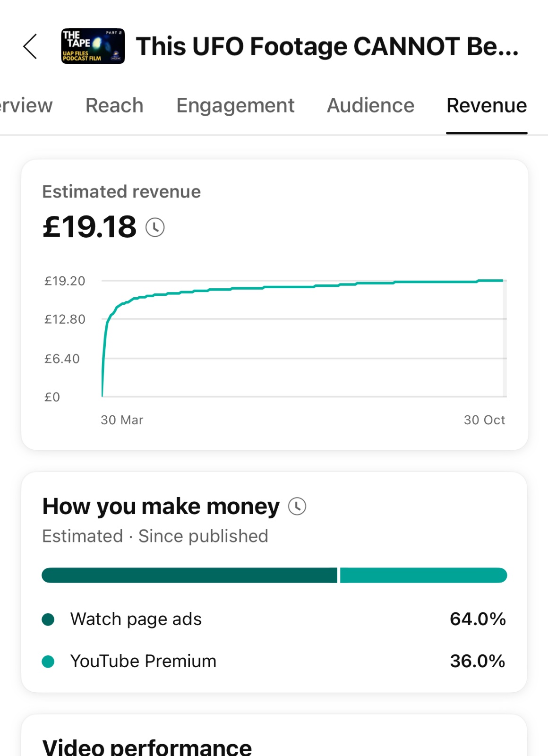
Task: Tap the video title in header
Action: pos(327,46)
